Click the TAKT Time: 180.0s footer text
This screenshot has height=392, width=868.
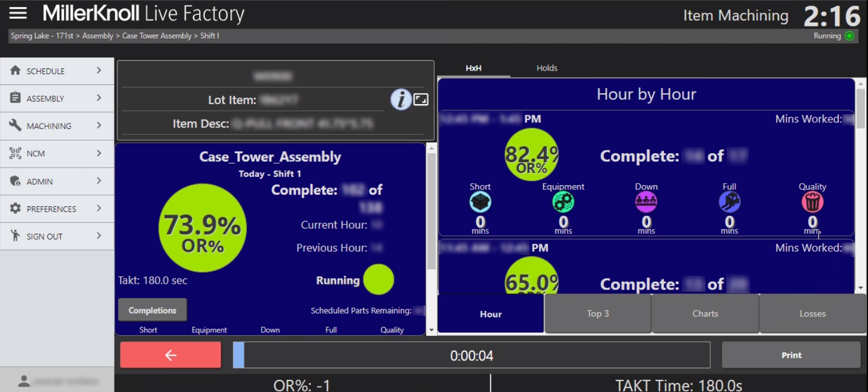tap(678, 384)
